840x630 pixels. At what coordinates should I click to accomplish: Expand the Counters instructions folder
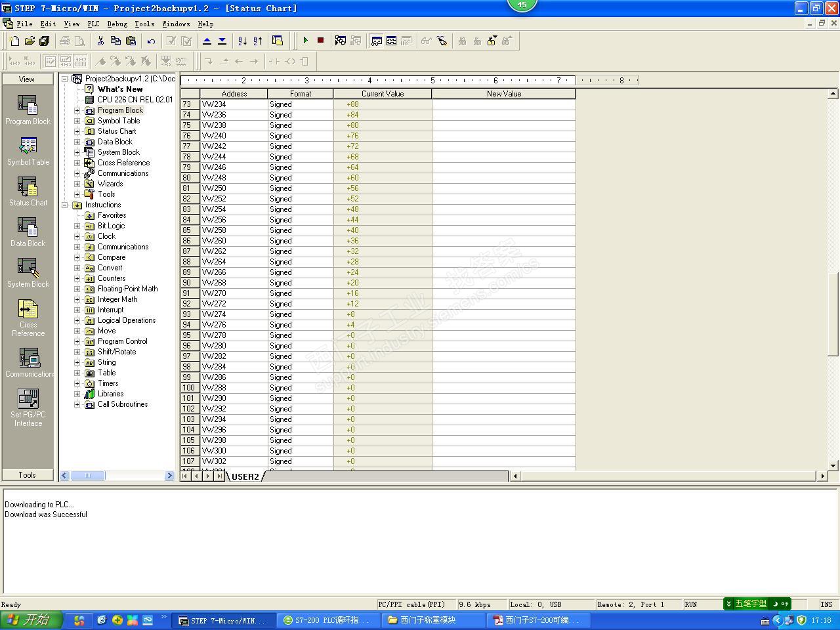77,278
